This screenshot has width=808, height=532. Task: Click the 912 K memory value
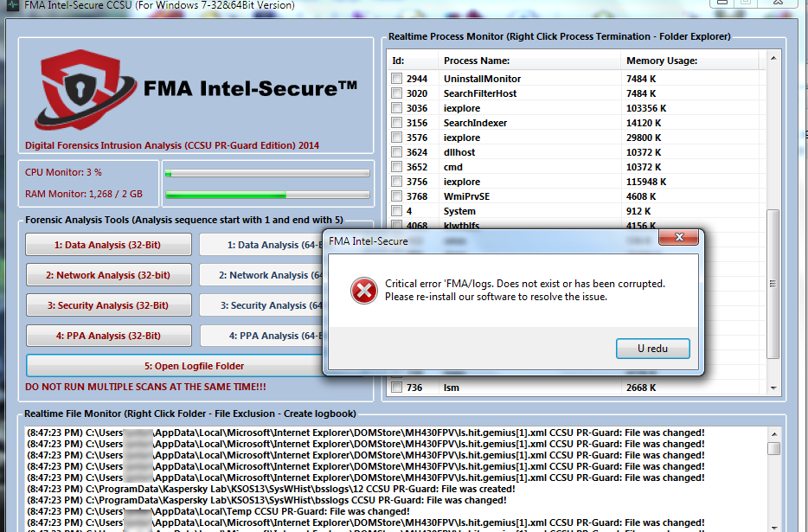click(638, 211)
